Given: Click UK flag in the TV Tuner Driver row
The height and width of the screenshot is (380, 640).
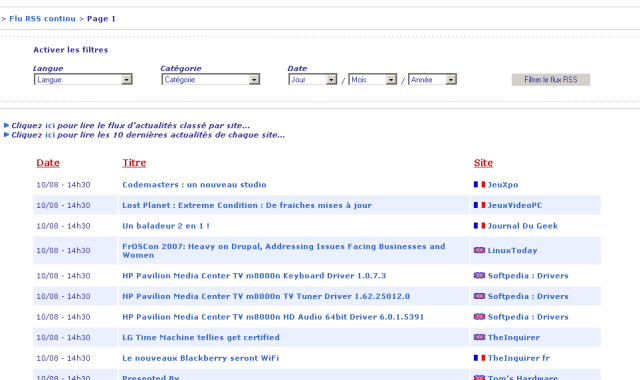Looking at the screenshot, I should (479, 296).
